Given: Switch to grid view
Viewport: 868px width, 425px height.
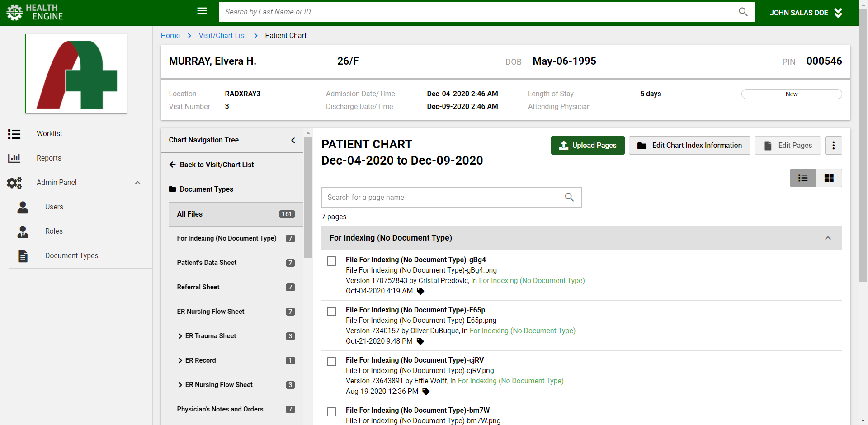Looking at the screenshot, I should [829, 178].
